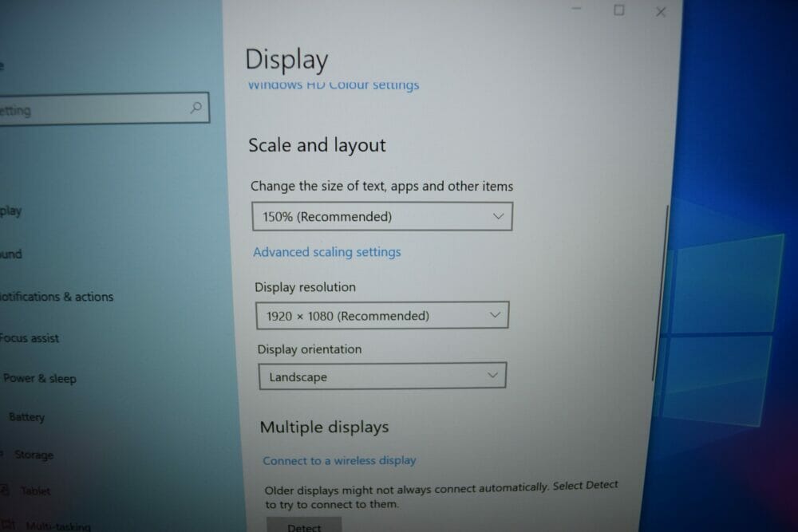Click the Multi-tasking icon in sidebar

pos(7,526)
